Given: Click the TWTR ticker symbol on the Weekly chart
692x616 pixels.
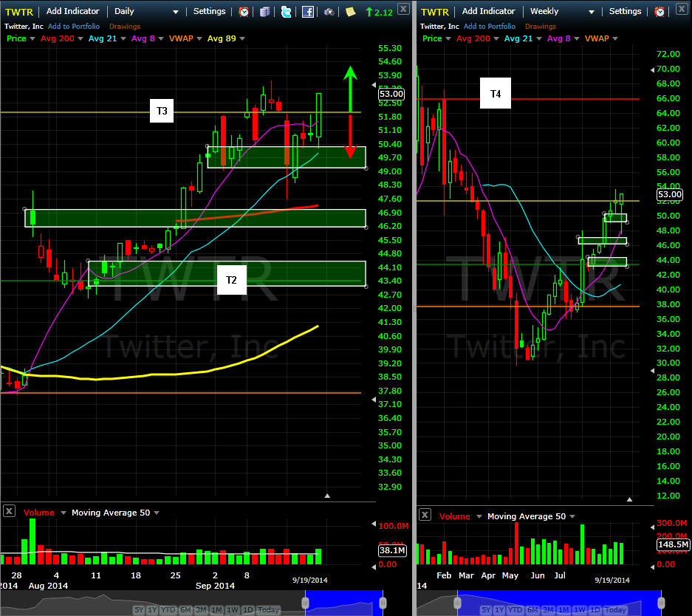Looking at the screenshot, I should click(435, 12).
